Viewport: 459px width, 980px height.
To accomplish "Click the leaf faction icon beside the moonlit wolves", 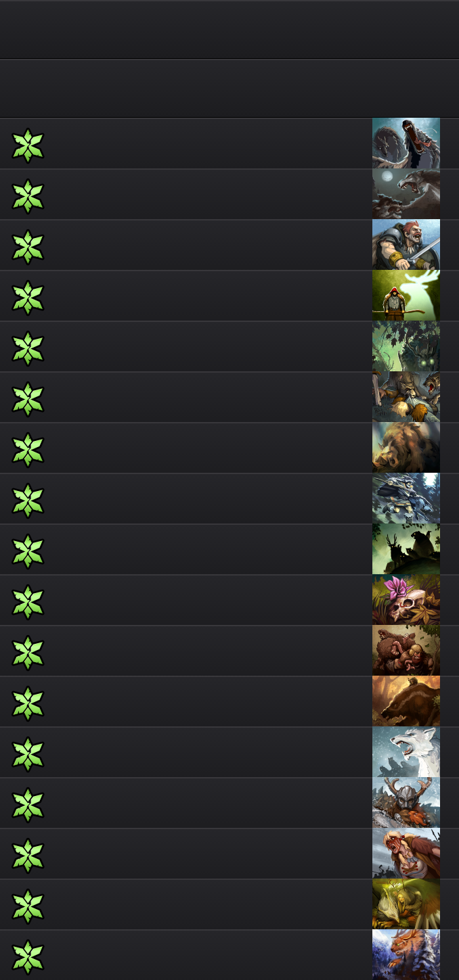I will [28, 196].
